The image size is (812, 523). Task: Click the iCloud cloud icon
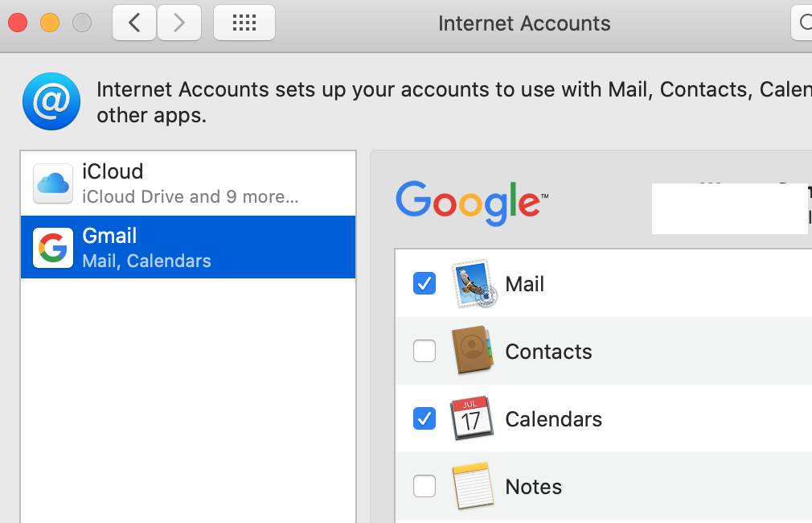click(x=53, y=183)
